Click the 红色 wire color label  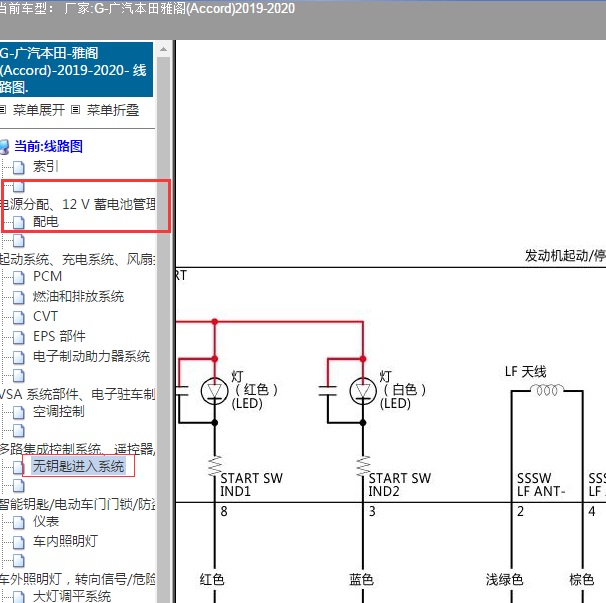212,579
